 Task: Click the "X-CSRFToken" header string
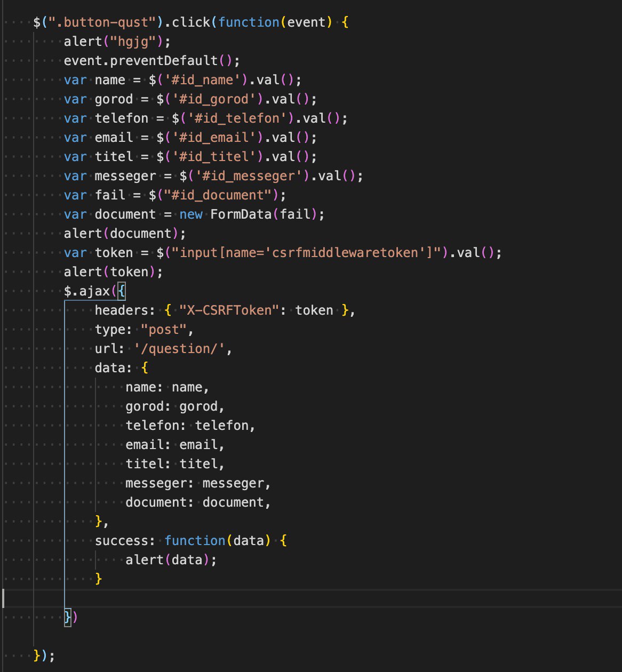tap(229, 310)
